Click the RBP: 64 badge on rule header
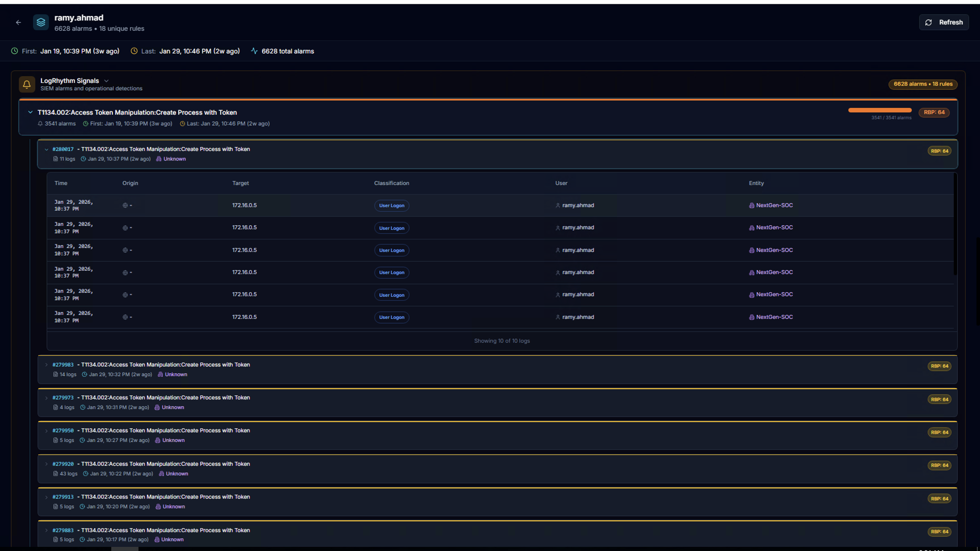This screenshot has width=980, height=551. coord(934,112)
